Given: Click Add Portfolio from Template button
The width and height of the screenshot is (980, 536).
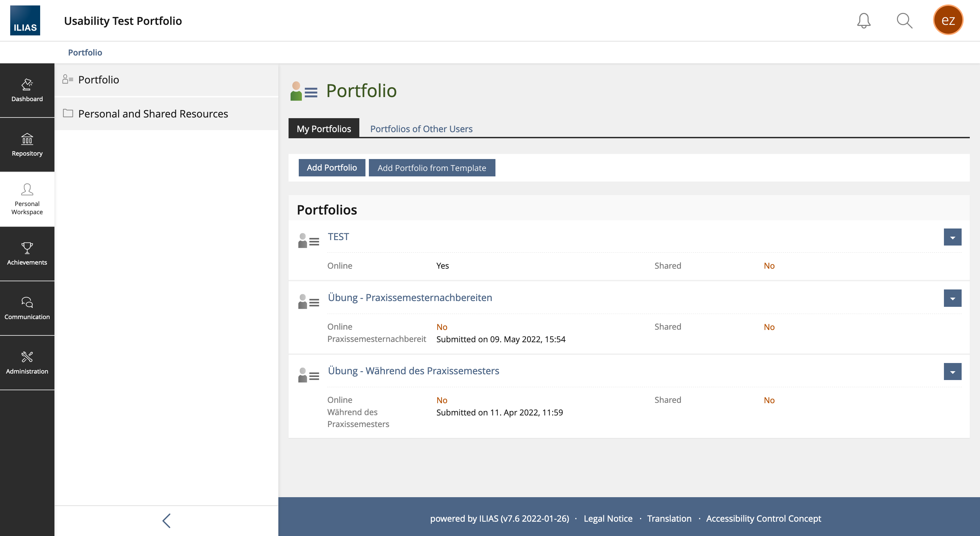Looking at the screenshot, I should (431, 168).
